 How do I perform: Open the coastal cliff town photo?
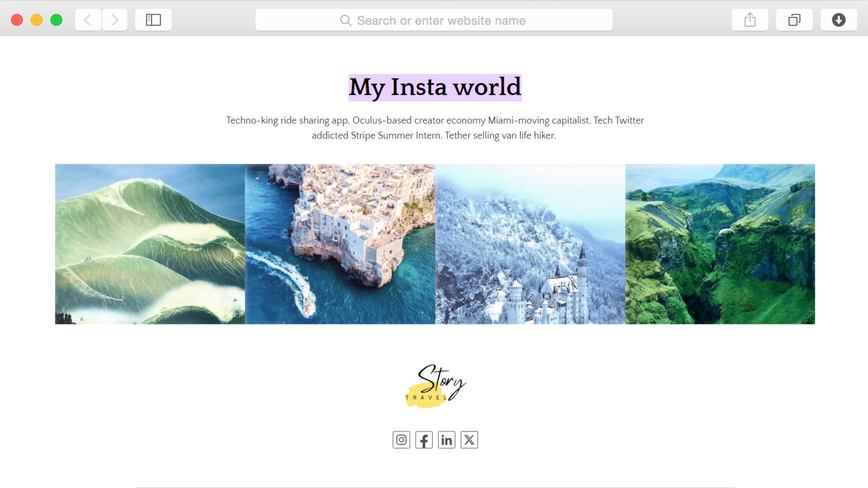click(x=340, y=244)
